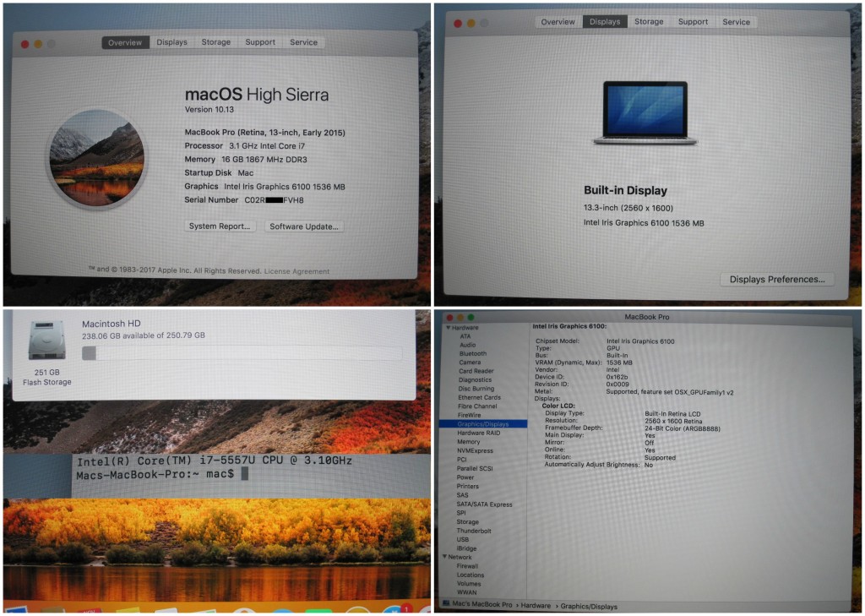Select Camera in the Hardware list
This screenshot has width=865, height=616.
coord(470,363)
